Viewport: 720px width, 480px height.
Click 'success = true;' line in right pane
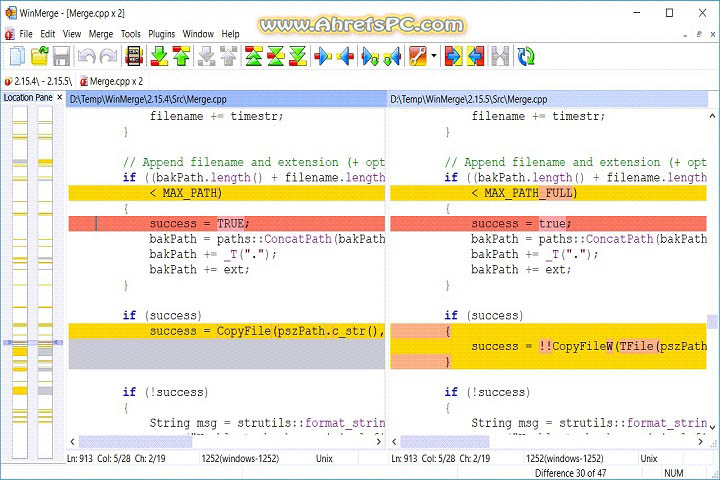(548, 224)
